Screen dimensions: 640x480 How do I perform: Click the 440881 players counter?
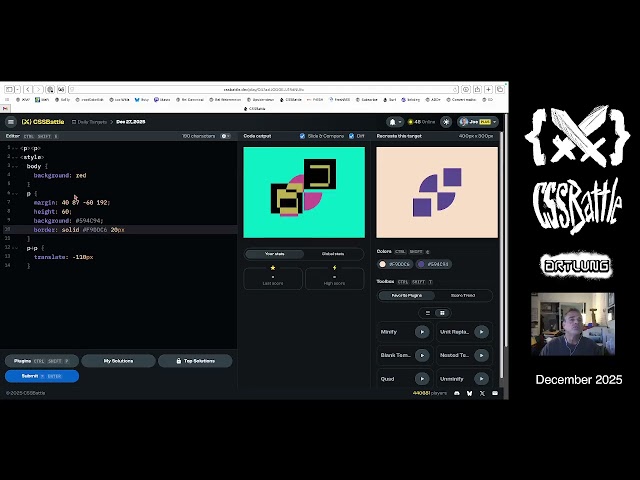(430, 393)
